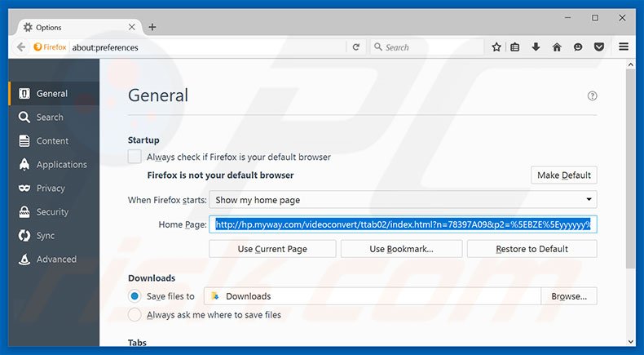
Task: Click the Home Page URL field
Action: (403, 224)
